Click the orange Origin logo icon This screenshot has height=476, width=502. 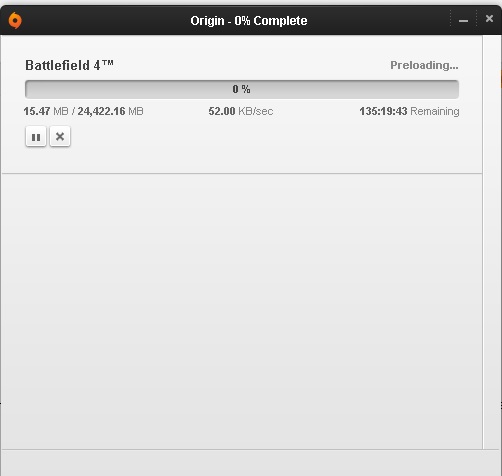15,20
